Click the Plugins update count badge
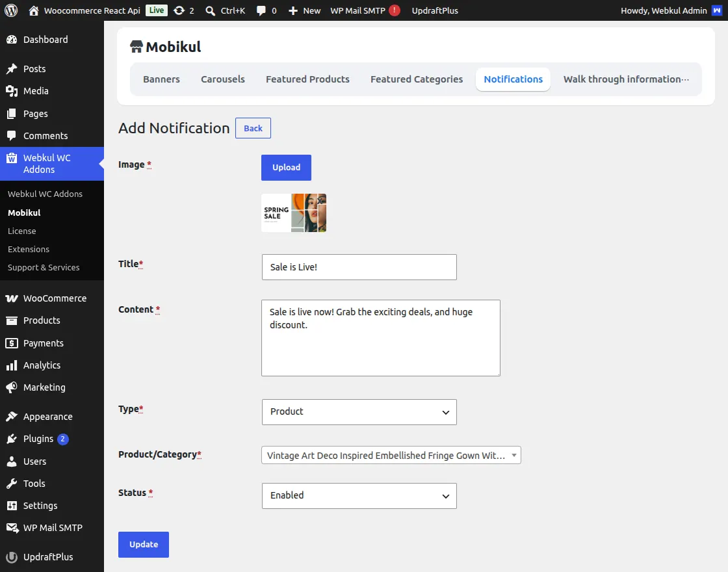Image resolution: width=728 pixels, height=572 pixels. tap(63, 439)
